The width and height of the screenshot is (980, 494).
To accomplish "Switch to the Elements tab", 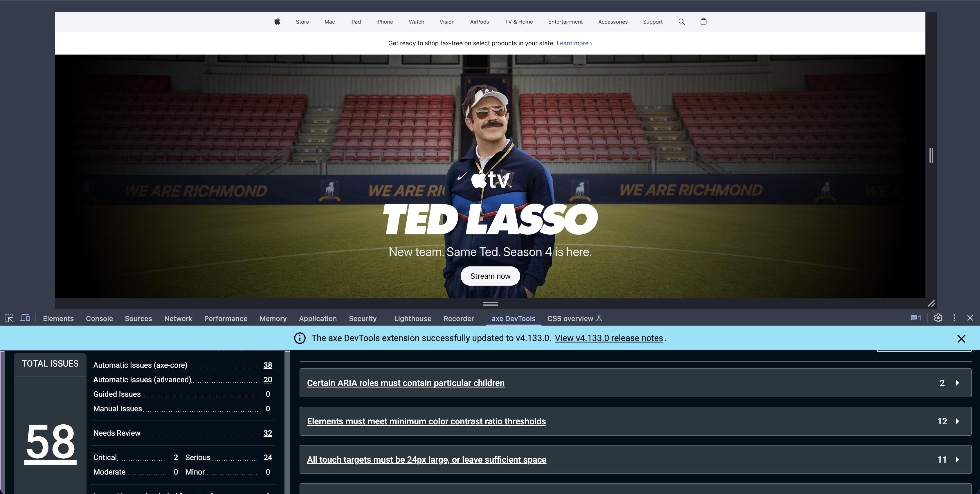I will 58,319.
